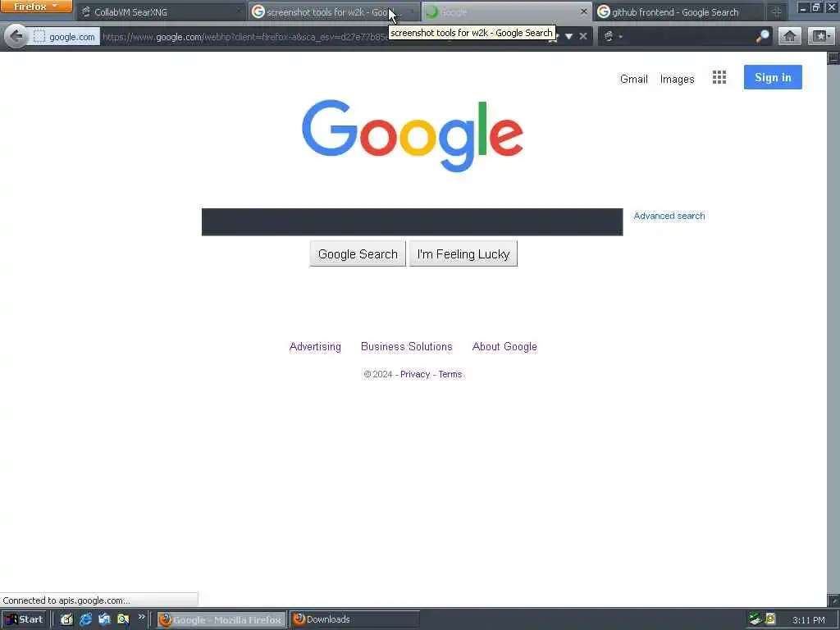Open Business Solutions link

[407, 347]
